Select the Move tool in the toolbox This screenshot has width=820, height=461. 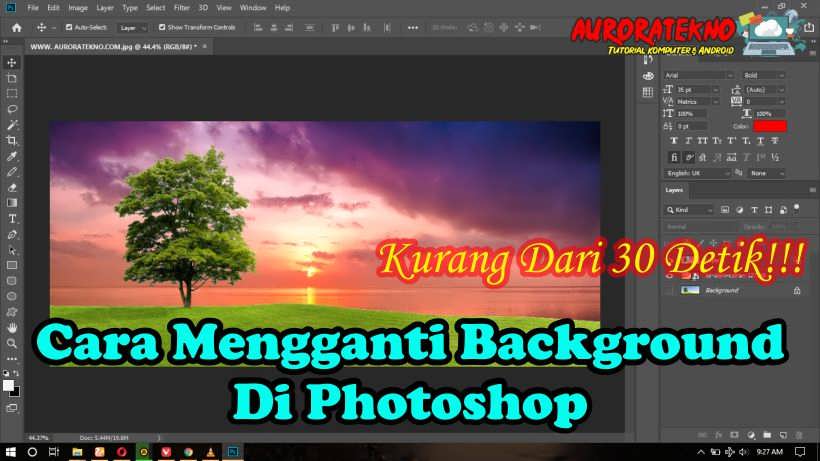[12, 63]
